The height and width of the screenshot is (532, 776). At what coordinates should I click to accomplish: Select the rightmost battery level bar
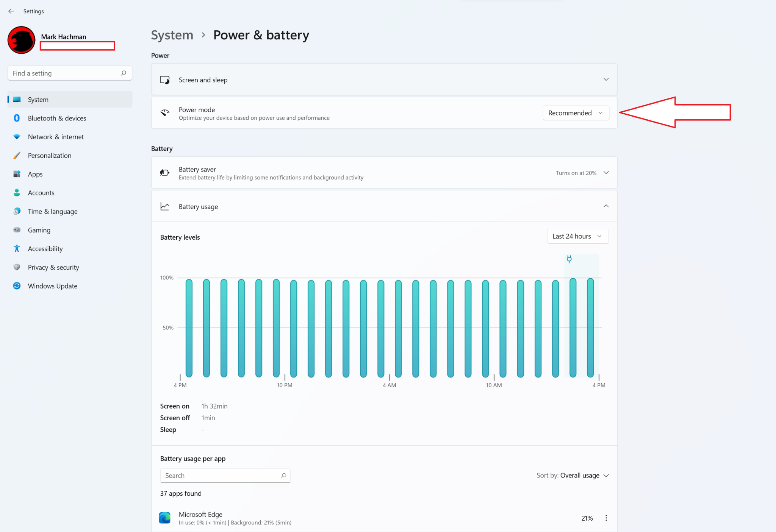(x=590, y=328)
